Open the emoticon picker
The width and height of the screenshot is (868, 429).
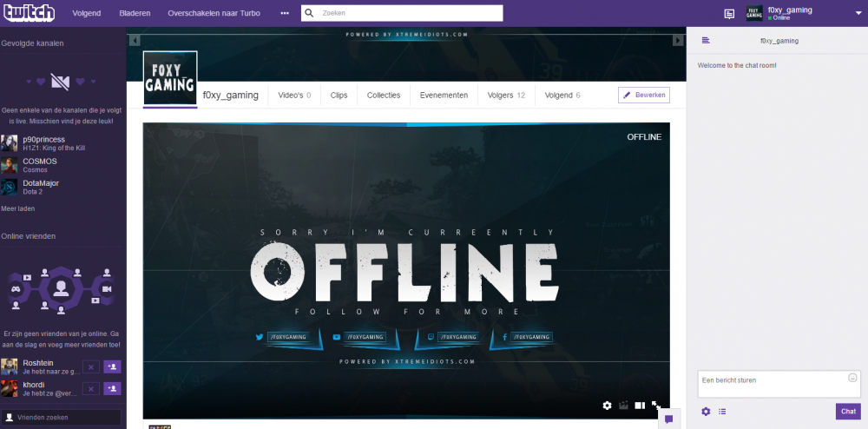point(852,378)
